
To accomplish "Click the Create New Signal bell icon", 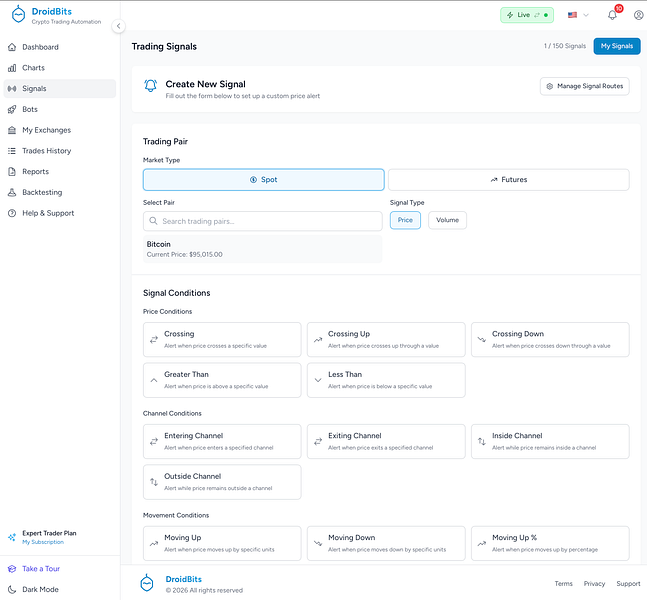I will (x=151, y=85).
